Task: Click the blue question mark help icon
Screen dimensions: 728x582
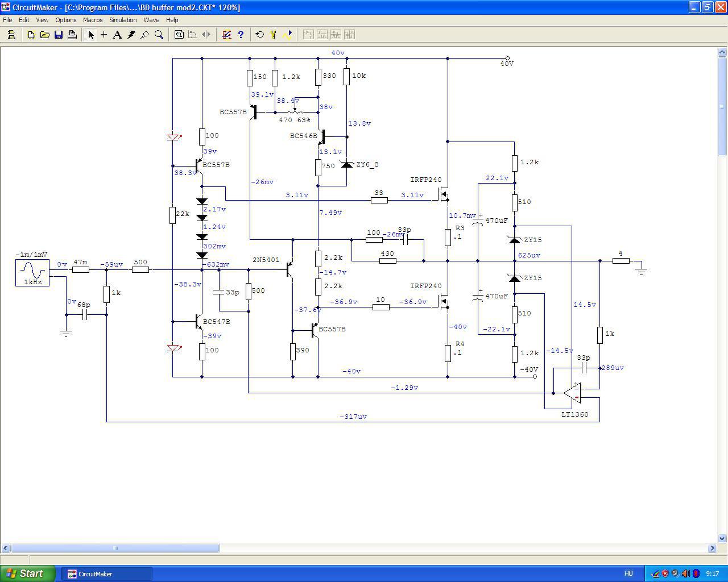Action: point(241,35)
